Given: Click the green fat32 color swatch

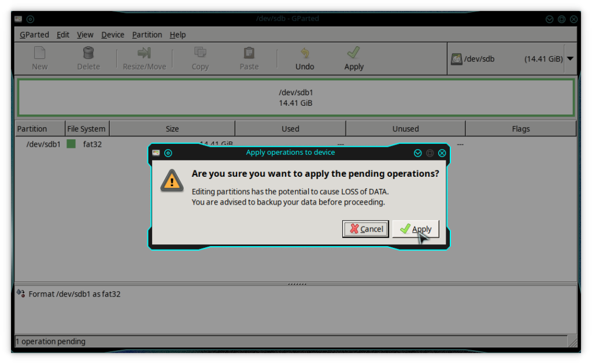Looking at the screenshot, I should pos(71,144).
